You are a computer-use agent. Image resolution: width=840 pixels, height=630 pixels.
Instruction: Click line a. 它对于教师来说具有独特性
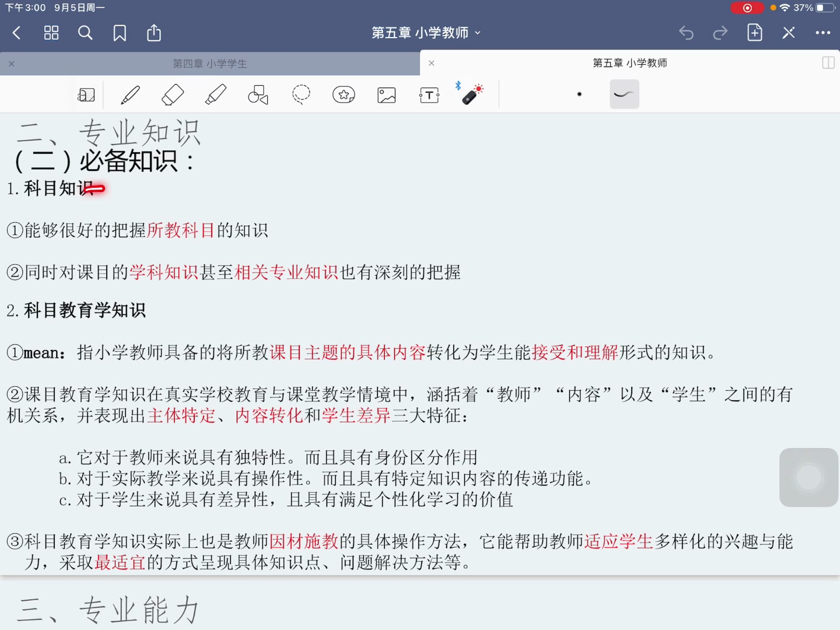pyautogui.click(x=268, y=457)
